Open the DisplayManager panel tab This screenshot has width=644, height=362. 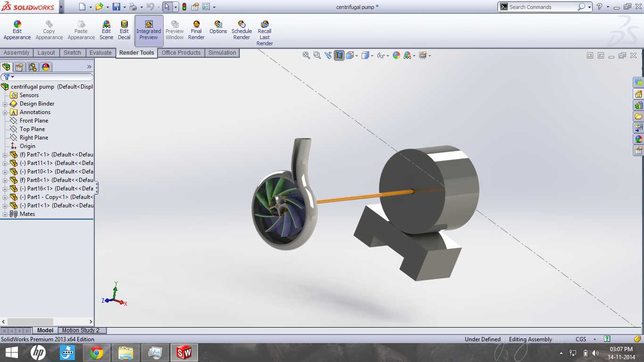(46, 67)
